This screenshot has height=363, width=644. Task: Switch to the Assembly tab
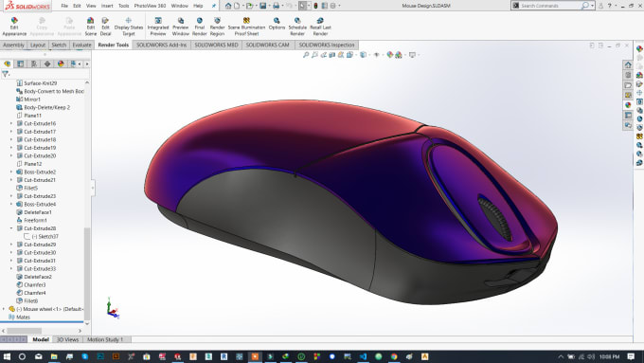click(x=13, y=45)
